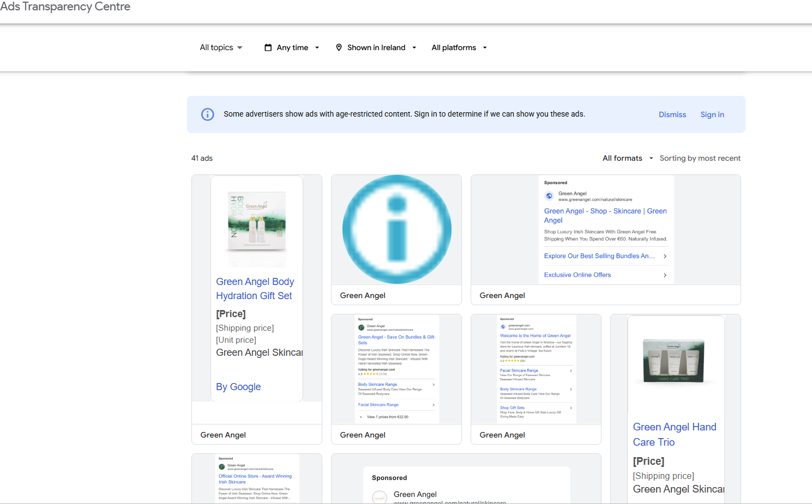Click the Ads Transparency Centre title
812x504 pixels.
coord(65,7)
